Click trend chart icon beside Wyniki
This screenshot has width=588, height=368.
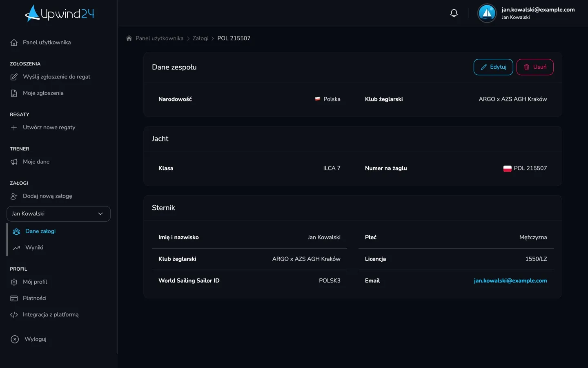pyautogui.click(x=16, y=248)
